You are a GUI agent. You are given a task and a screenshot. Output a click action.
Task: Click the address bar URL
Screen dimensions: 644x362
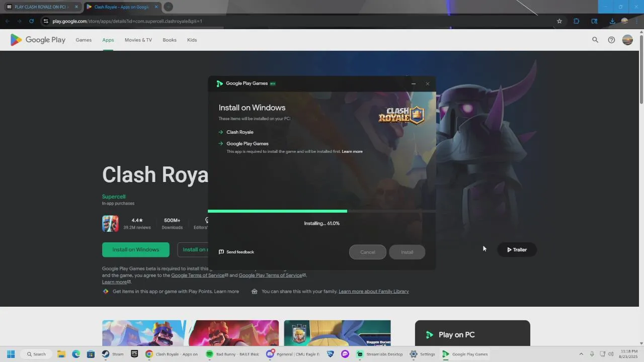(x=127, y=21)
